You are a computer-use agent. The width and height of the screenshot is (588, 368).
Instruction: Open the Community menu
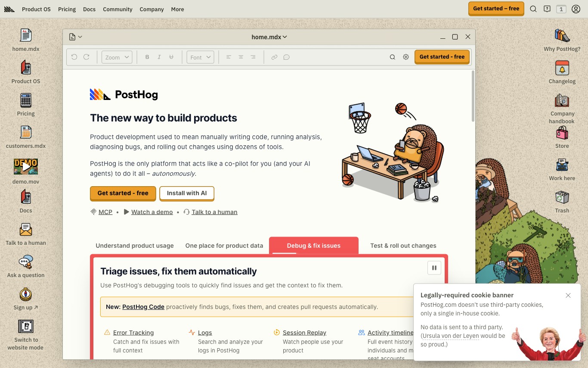(x=118, y=9)
